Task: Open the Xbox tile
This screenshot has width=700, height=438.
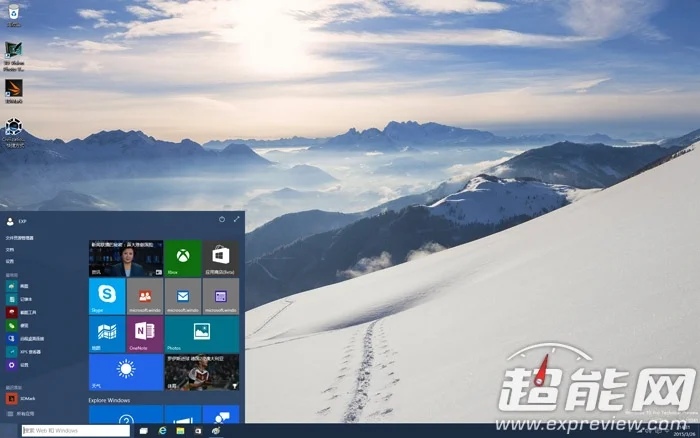Action: tap(183, 258)
